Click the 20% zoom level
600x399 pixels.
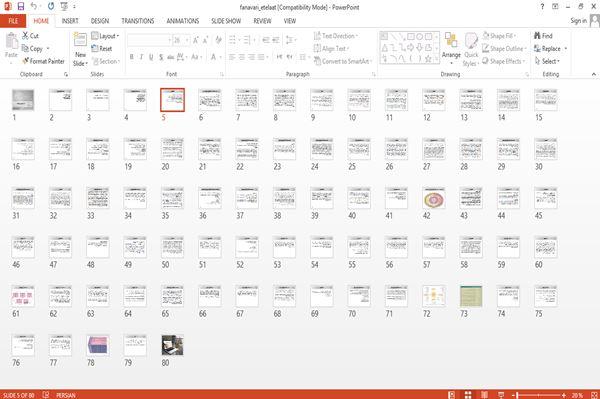(577, 395)
